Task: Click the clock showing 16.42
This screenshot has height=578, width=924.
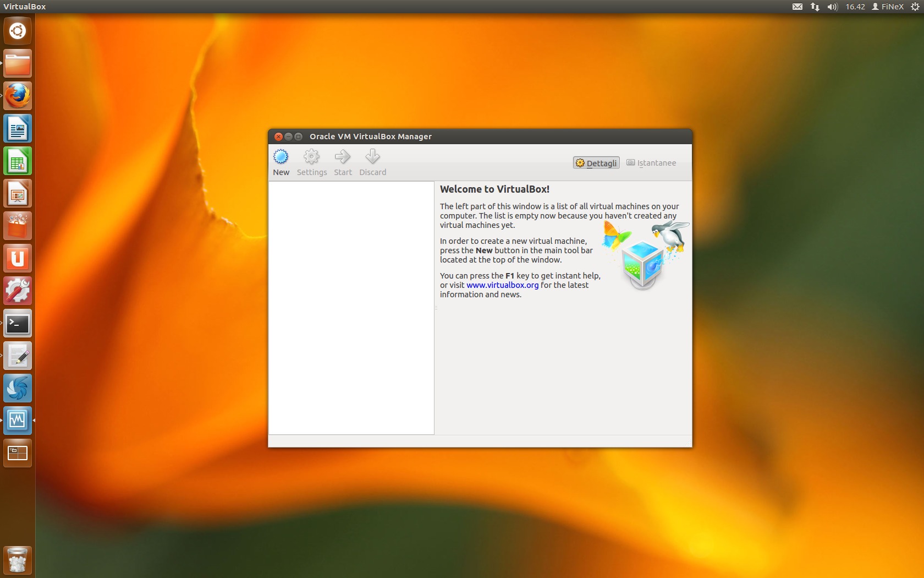Action: [x=855, y=7]
